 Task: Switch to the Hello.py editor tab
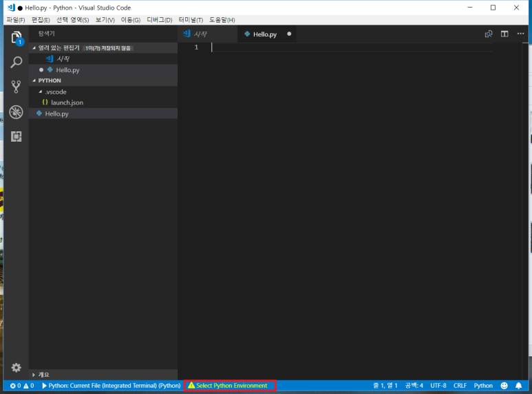pos(266,34)
